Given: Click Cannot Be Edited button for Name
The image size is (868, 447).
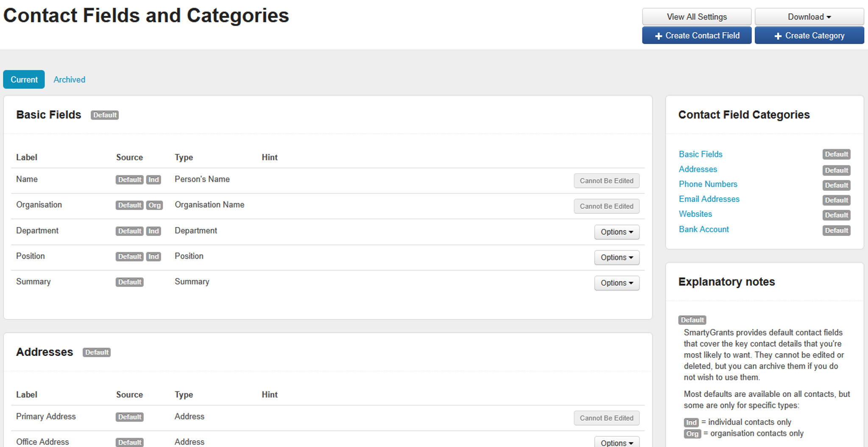Looking at the screenshot, I should point(606,181).
